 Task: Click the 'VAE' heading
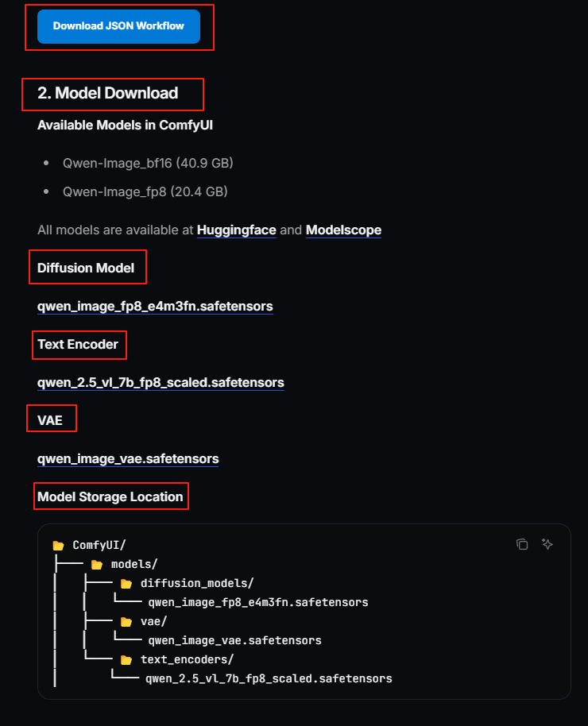(49, 420)
